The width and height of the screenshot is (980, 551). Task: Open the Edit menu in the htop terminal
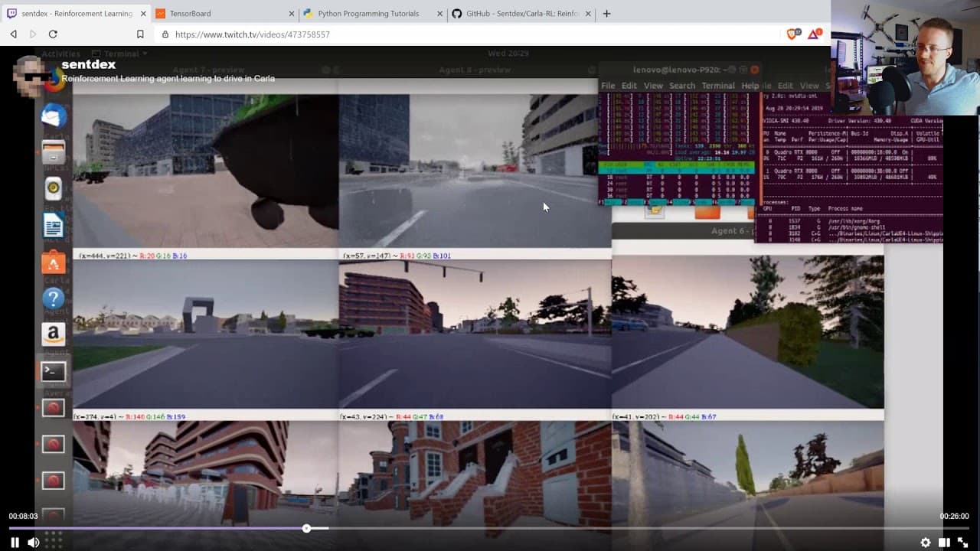[629, 86]
